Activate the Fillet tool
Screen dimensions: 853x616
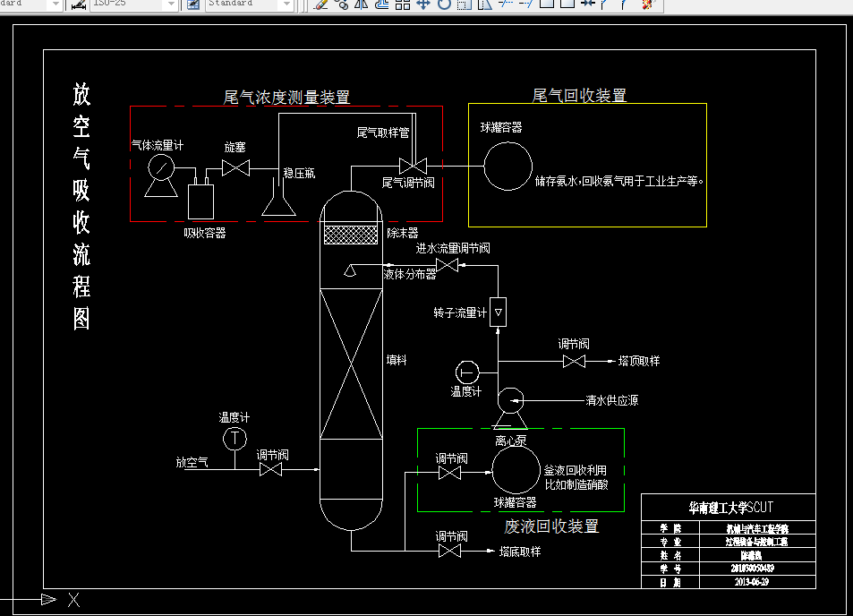tap(623, 5)
